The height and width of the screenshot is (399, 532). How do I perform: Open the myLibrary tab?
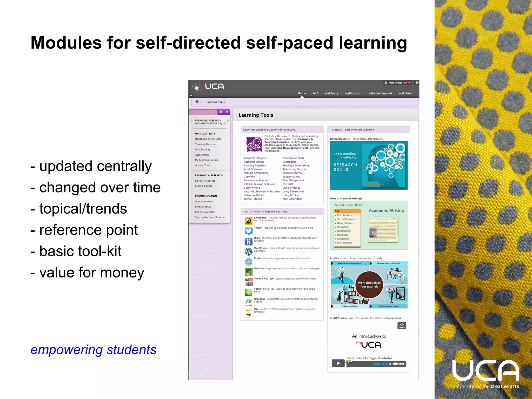click(331, 93)
